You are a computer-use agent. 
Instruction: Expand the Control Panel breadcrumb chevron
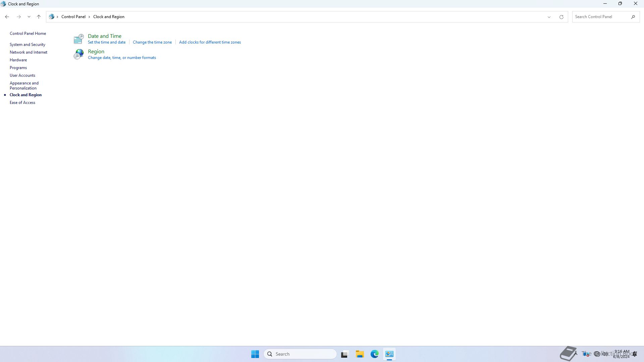point(89,17)
